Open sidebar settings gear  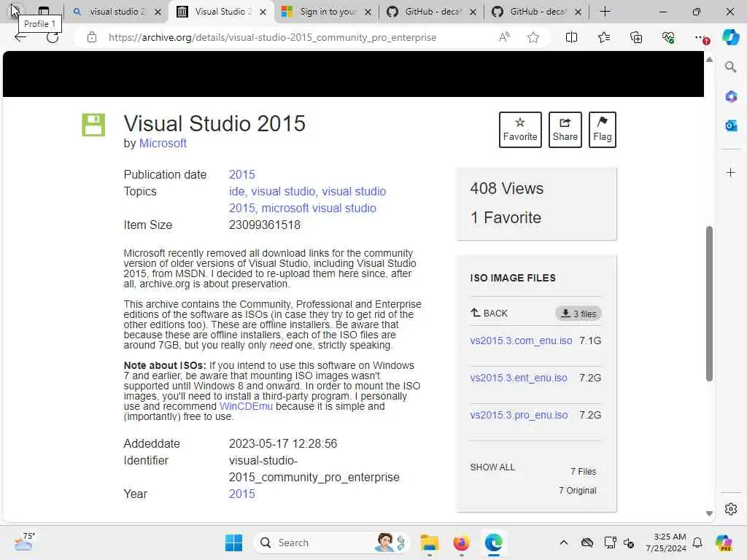[x=731, y=509]
